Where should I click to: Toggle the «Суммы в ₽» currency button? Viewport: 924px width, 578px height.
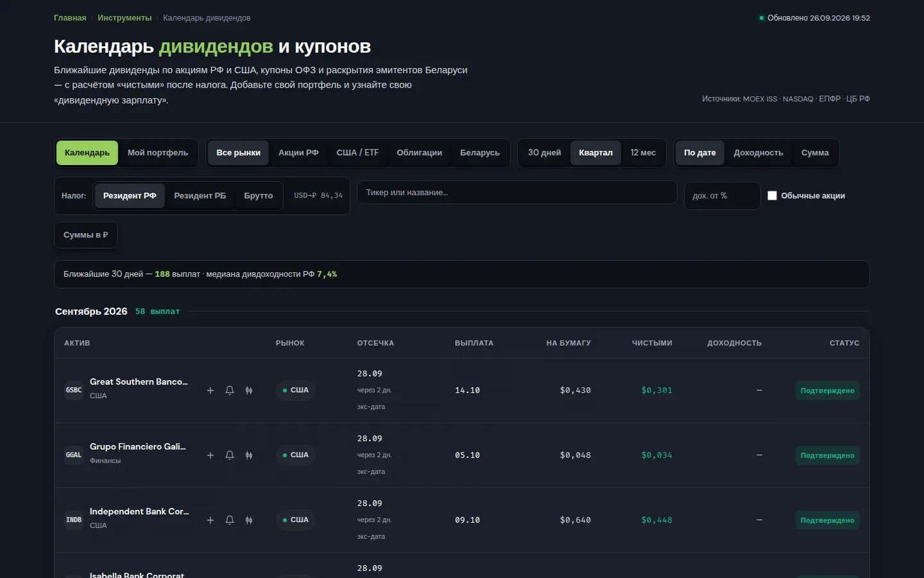point(86,235)
